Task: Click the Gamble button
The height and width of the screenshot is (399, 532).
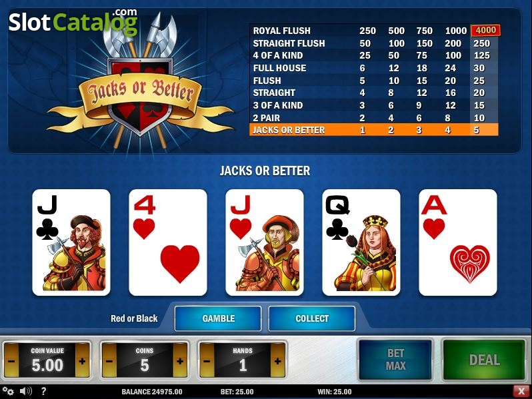Action: coord(218,318)
